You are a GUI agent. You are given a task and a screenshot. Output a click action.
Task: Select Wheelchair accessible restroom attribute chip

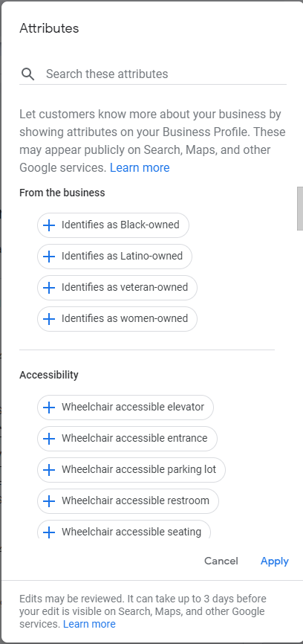click(x=128, y=501)
